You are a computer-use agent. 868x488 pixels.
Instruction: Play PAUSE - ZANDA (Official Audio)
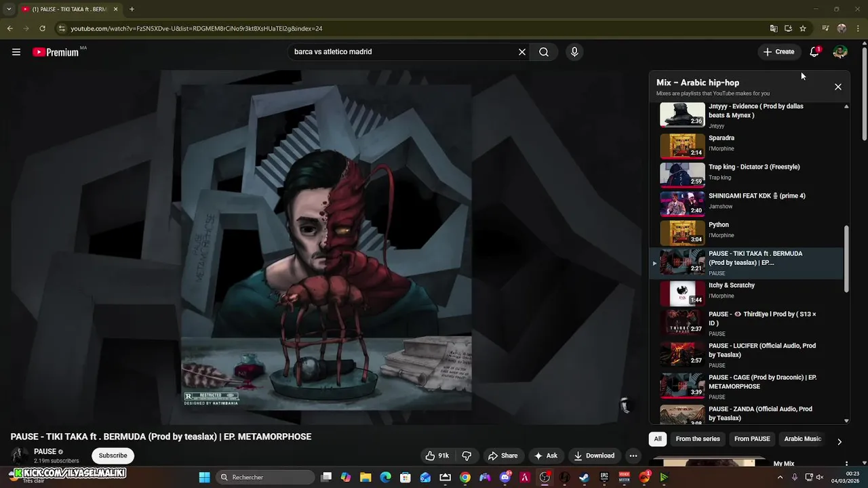[747, 414]
